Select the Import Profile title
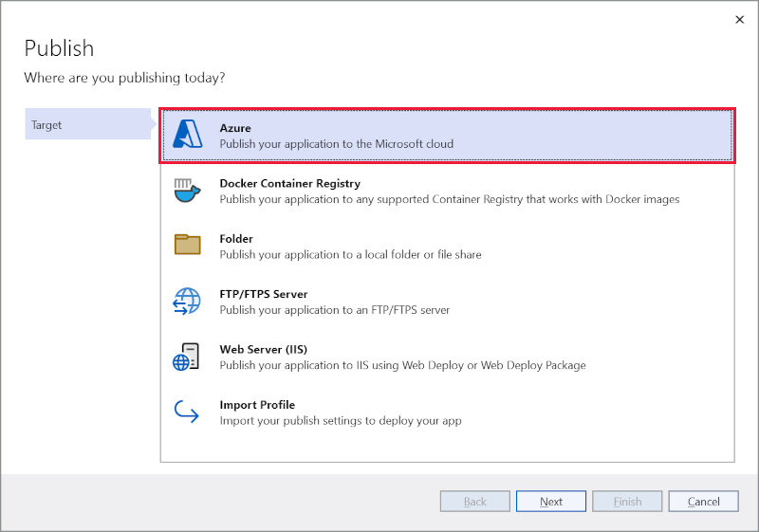759x532 pixels. click(257, 405)
